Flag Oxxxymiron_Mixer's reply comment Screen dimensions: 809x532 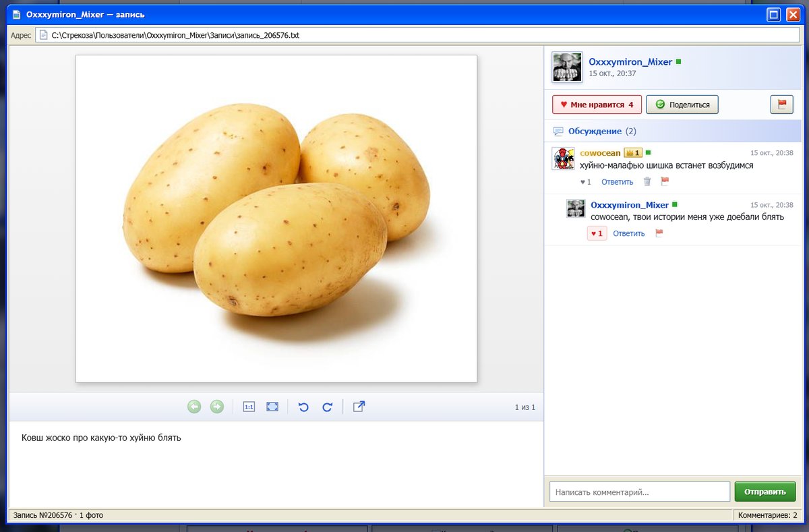coord(659,233)
